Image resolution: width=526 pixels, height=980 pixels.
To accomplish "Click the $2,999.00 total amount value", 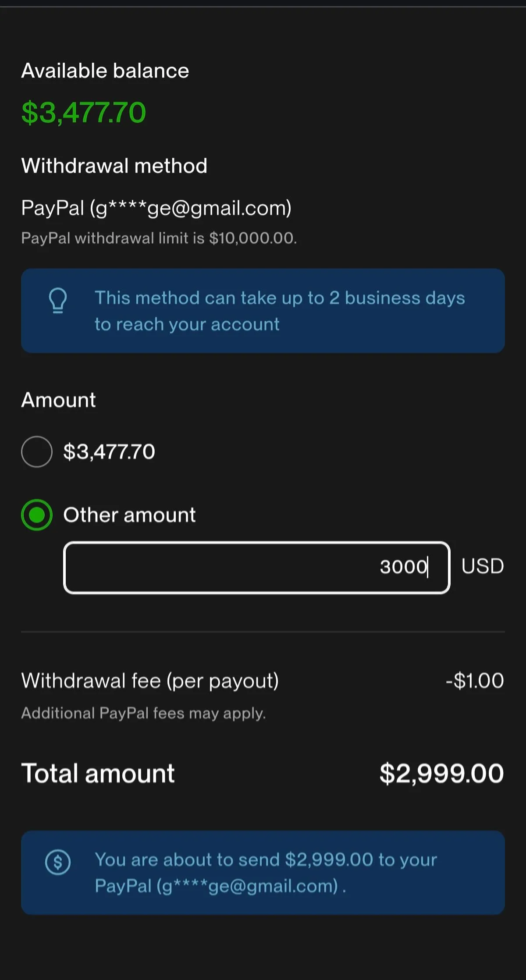I will [442, 773].
